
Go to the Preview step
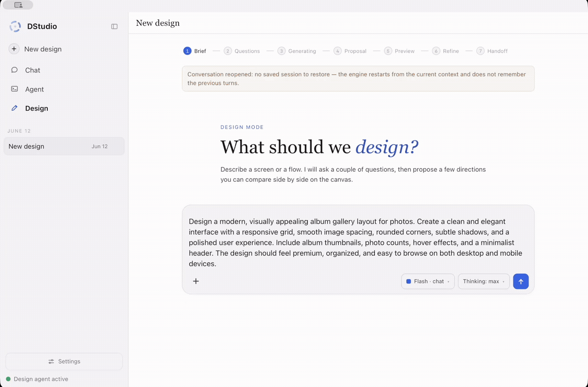(399, 51)
